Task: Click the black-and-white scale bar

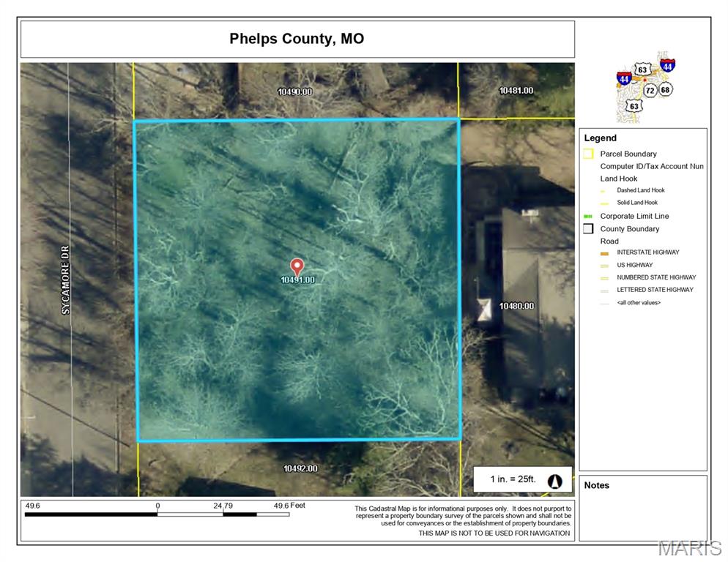Action: tap(157, 514)
